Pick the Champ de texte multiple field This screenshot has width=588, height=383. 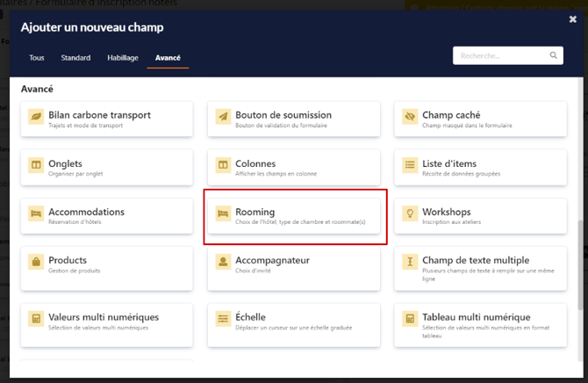(x=480, y=264)
